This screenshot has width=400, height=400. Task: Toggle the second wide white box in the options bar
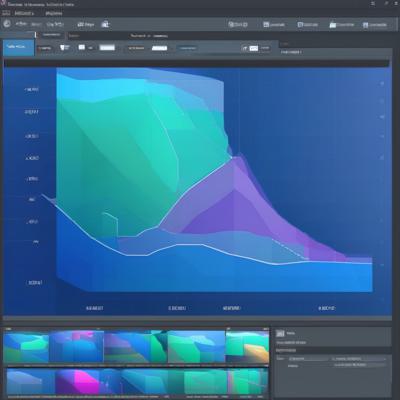pyautogui.click(x=159, y=48)
